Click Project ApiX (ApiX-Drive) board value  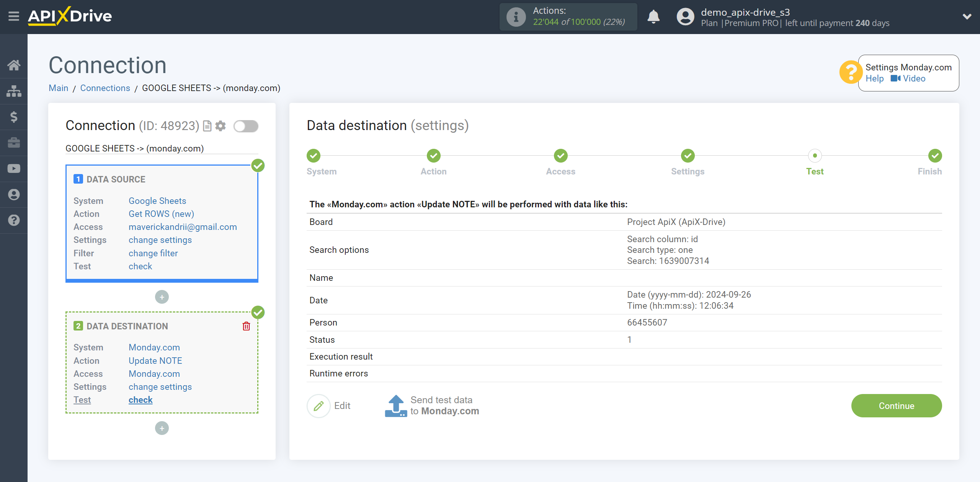point(676,222)
